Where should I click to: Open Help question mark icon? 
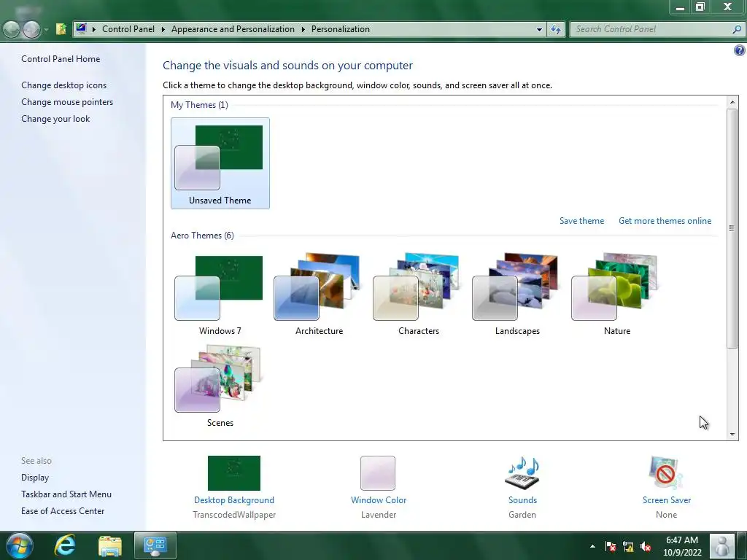(x=739, y=50)
